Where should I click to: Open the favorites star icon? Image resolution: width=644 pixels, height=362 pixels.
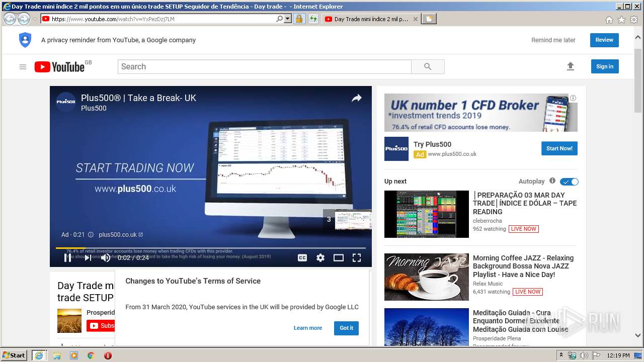622,20
